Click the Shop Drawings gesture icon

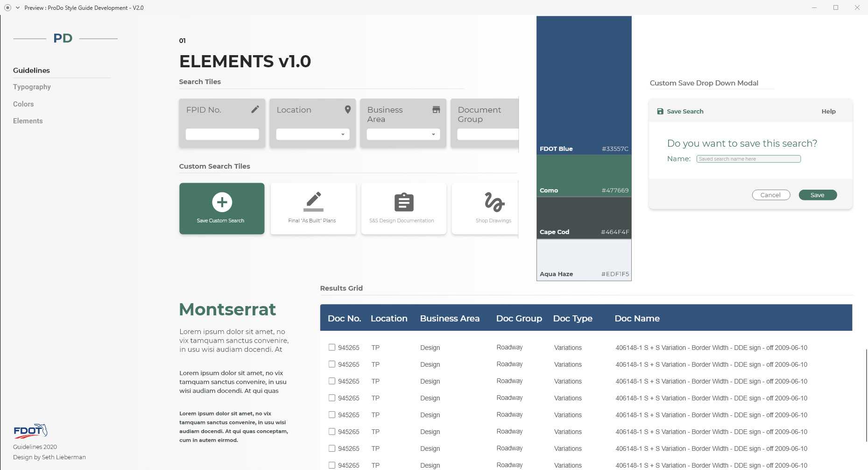(x=494, y=202)
